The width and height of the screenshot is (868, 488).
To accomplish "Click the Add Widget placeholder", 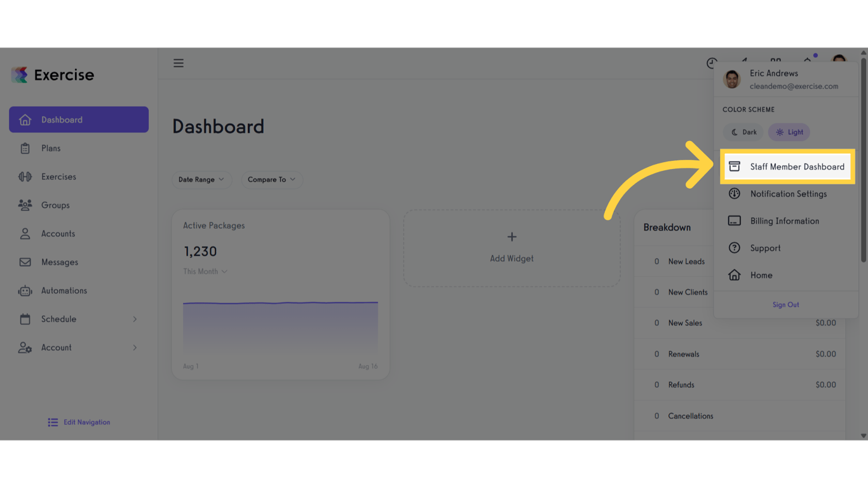I will point(512,248).
